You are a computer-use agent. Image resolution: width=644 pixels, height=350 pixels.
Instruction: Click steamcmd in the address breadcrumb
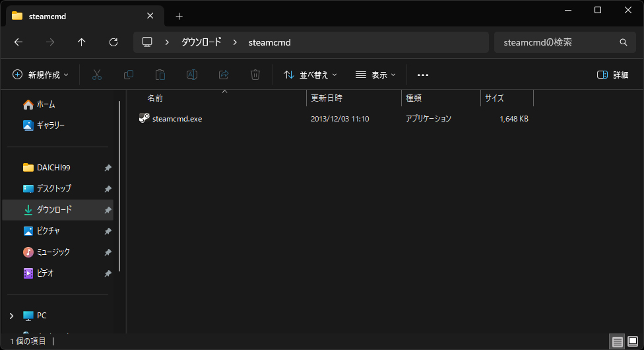pos(269,42)
